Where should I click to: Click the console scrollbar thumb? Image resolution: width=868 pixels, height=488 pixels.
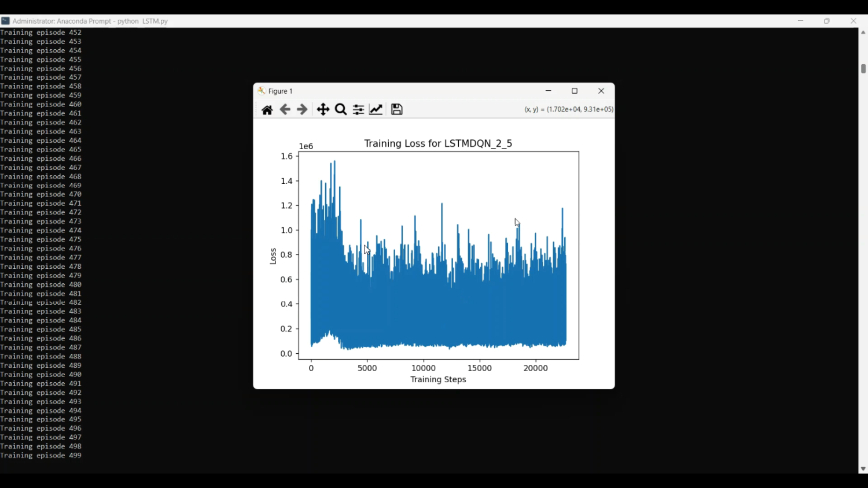click(x=863, y=68)
